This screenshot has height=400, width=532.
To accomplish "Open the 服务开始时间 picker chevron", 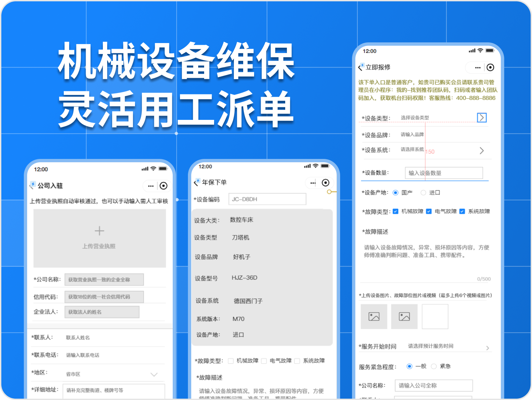I will click(x=488, y=348).
